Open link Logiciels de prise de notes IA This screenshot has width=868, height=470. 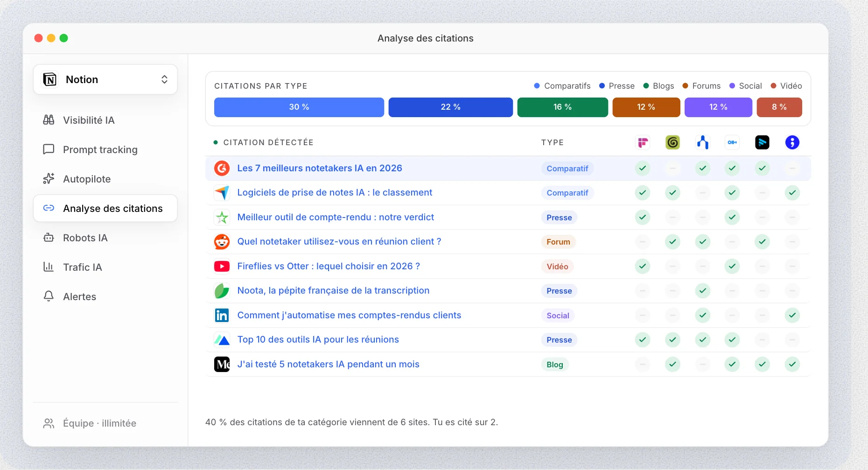click(335, 192)
